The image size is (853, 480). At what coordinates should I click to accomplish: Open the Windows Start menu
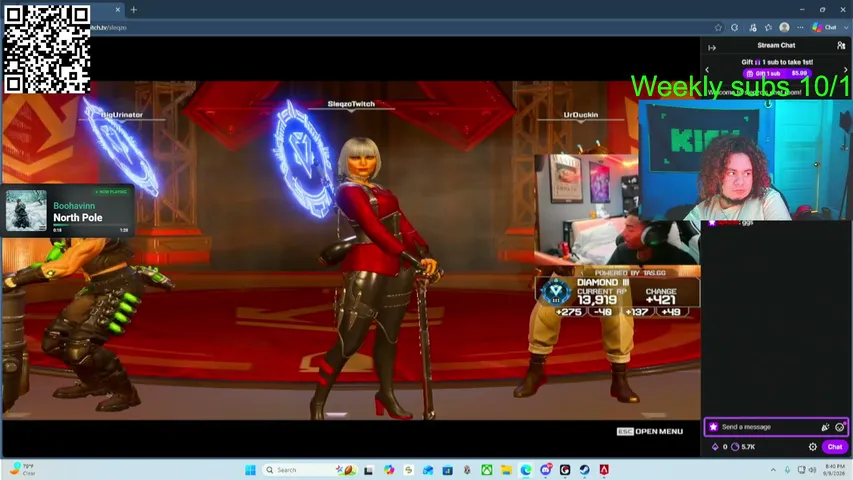tap(250, 470)
